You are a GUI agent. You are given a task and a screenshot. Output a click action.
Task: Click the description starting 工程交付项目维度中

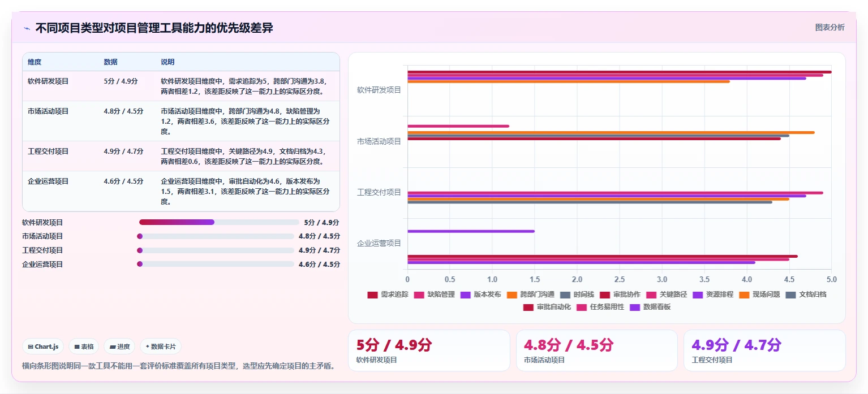pos(244,157)
